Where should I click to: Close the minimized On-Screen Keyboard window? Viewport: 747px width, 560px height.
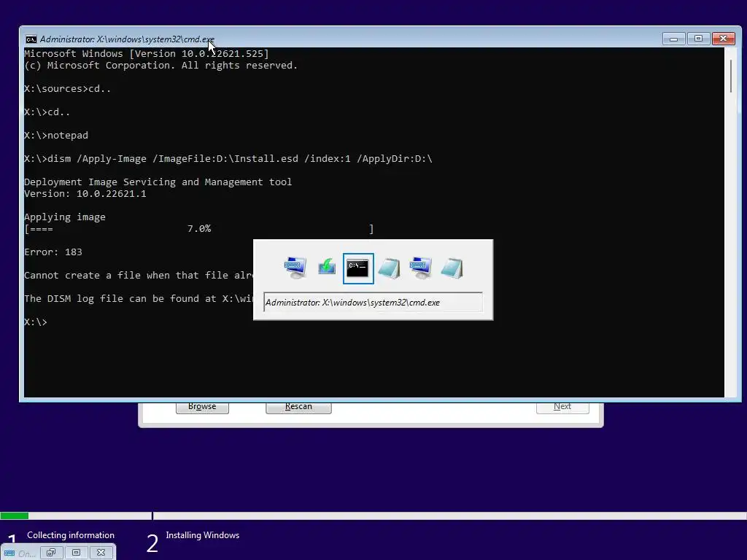[x=101, y=553]
